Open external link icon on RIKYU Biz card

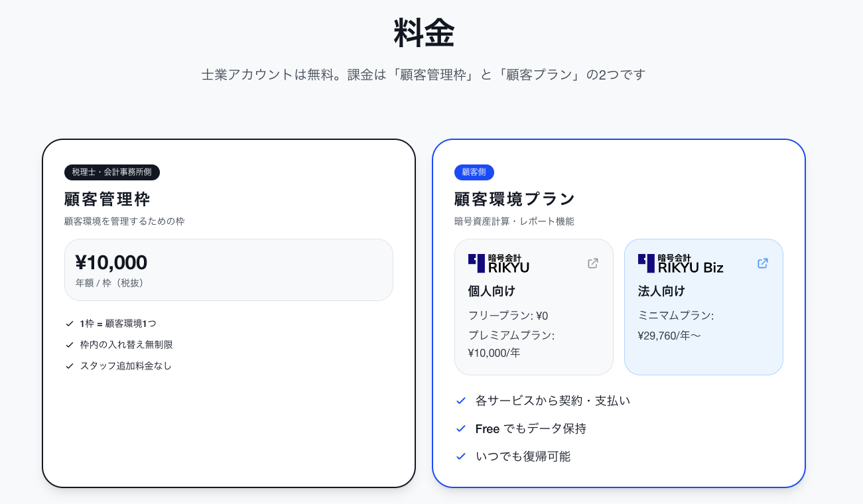click(x=763, y=263)
